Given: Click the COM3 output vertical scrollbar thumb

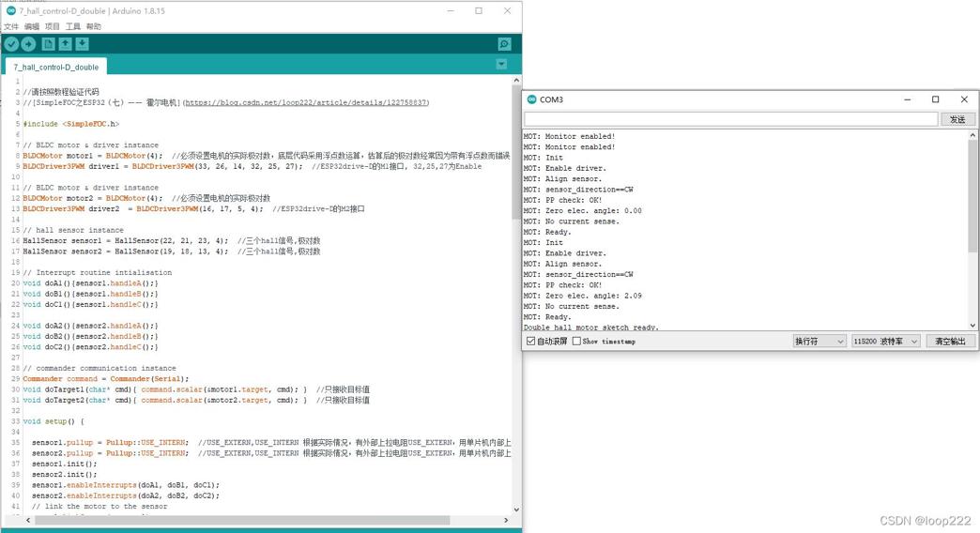Looking at the screenshot, I should point(973,196).
